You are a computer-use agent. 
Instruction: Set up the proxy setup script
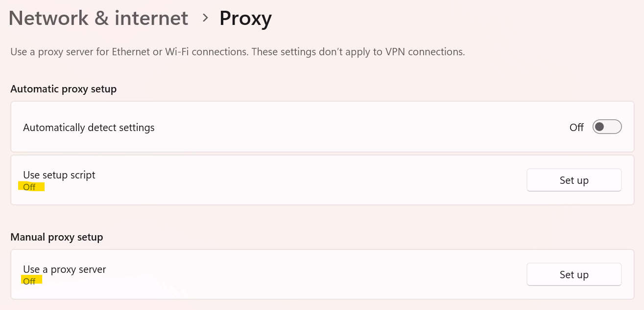tap(574, 180)
